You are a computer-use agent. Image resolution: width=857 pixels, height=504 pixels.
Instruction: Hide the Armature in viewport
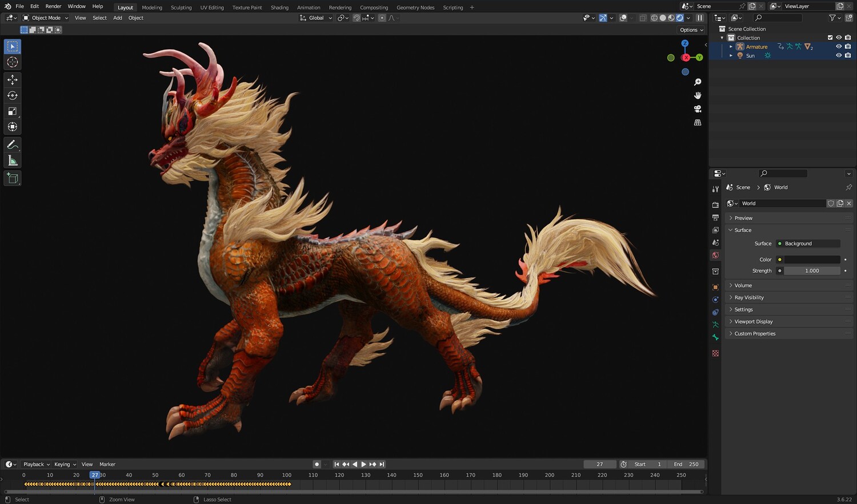click(839, 47)
